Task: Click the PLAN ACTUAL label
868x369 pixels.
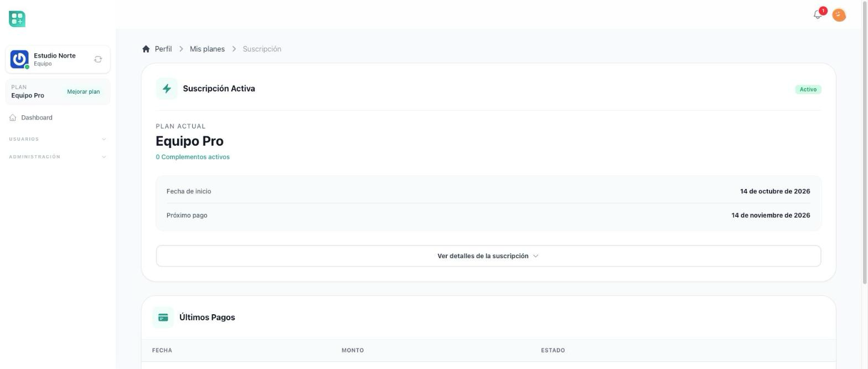Action: 180,126
